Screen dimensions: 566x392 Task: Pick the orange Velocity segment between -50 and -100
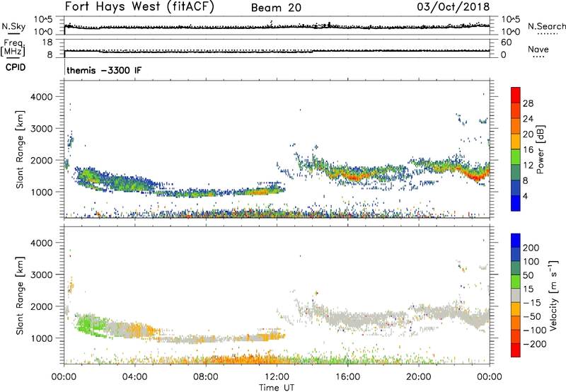(x=516, y=323)
